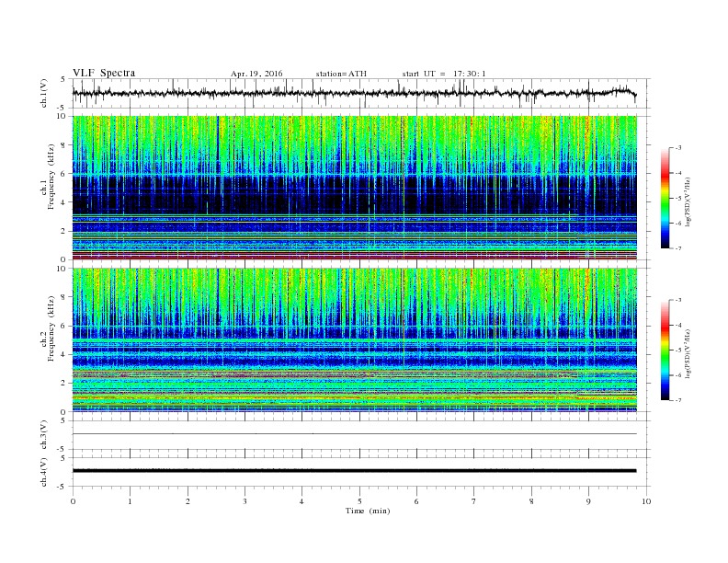Click the log(PSD) label beside ch.1 colorbar
The height and width of the screenshot is (563, 728).
pos(688,201)
